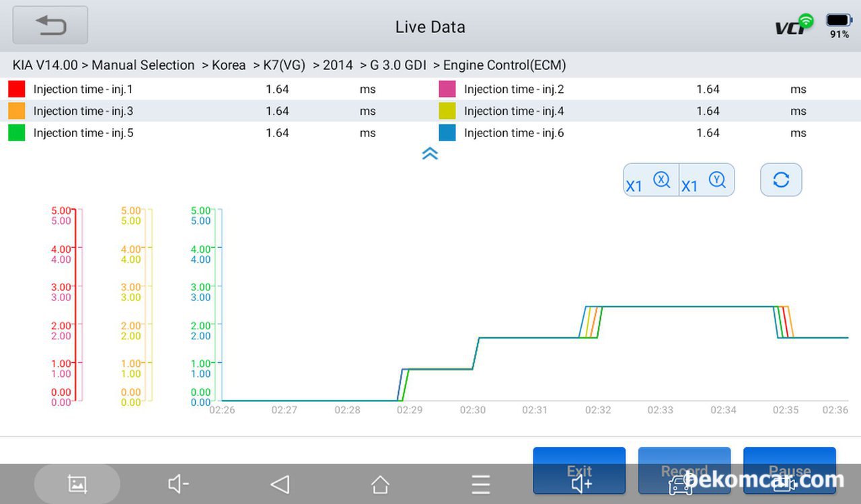Lower volume with the speaker minus icon
Image resolution: width=861 pixels, height=504 pixels.
(x=178, y=484)
